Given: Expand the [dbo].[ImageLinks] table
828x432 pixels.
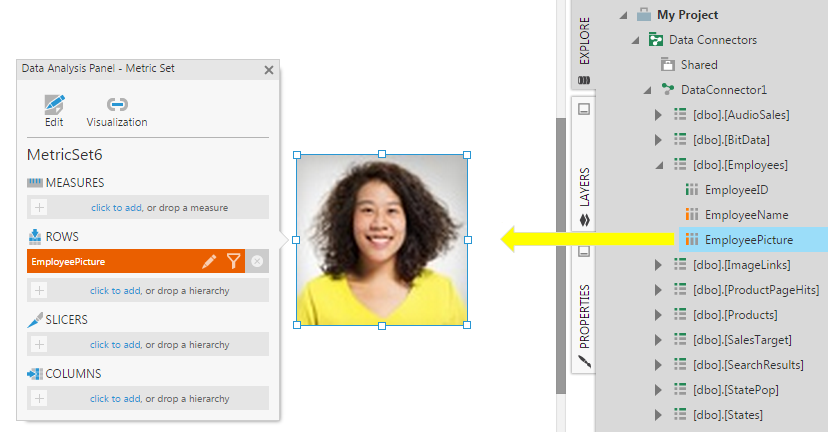Looking at the screenshot, I should (658, 265).
